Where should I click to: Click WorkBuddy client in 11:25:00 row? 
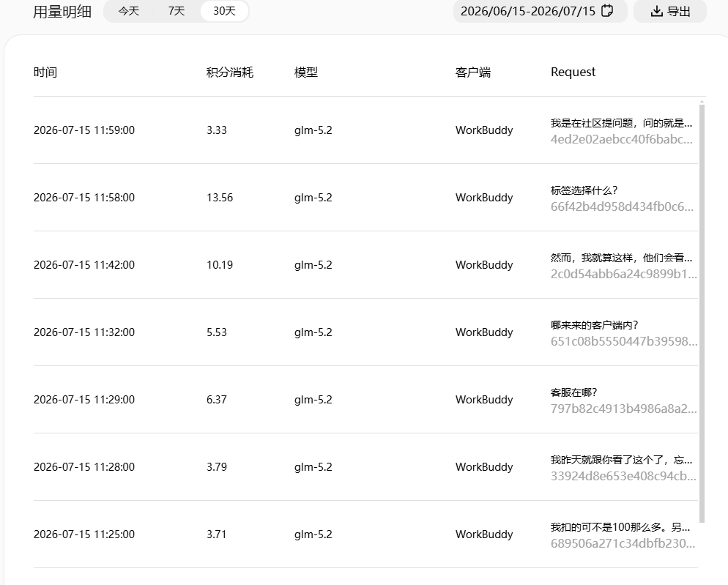tap(484, 534)
